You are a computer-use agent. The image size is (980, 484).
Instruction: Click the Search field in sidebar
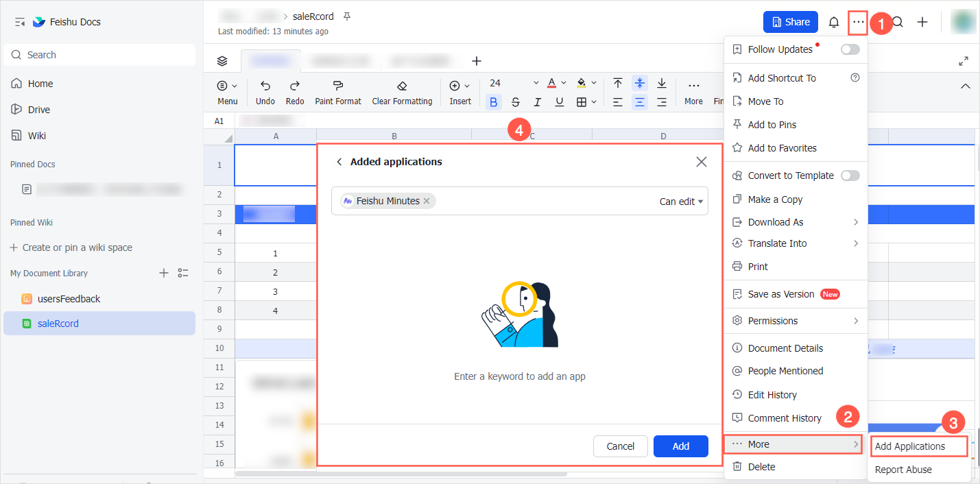click(x=99, y=55)
